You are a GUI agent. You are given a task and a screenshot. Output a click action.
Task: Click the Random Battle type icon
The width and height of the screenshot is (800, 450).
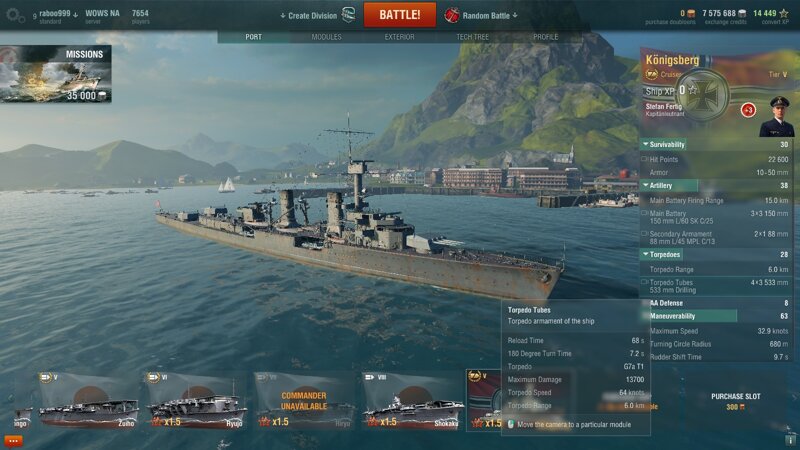tap(452, 15)
